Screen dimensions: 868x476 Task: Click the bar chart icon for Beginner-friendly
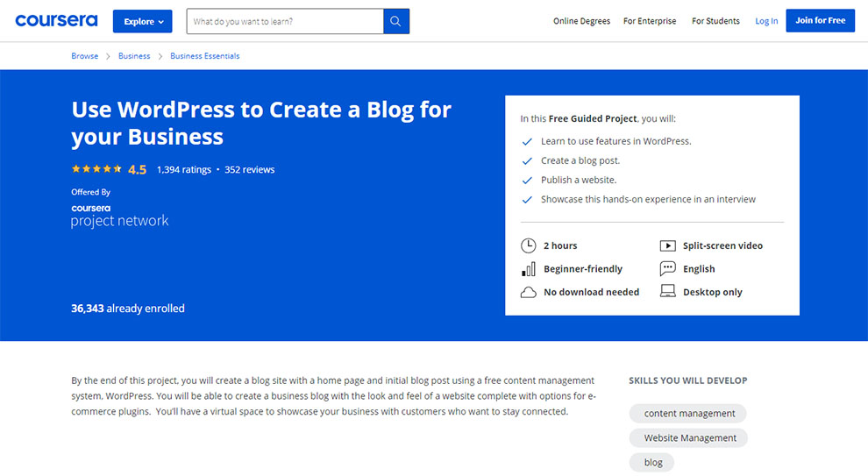(x=529, y=269)
